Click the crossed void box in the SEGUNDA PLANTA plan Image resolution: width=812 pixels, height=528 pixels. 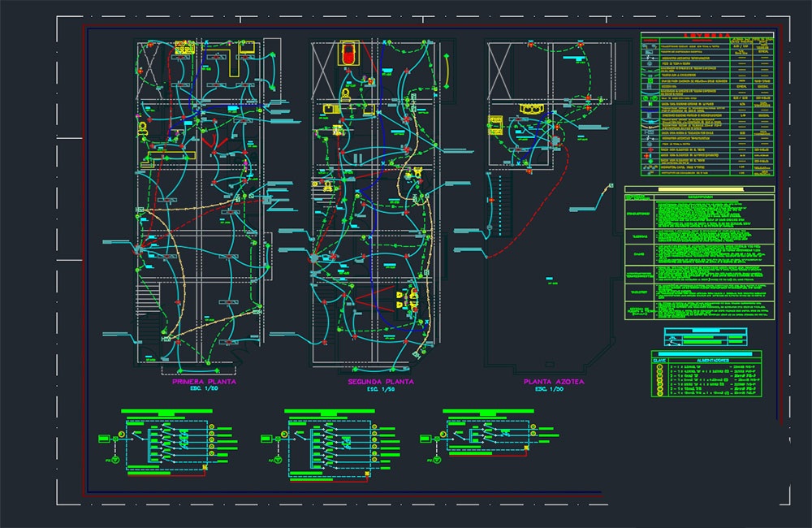pyautogui.click(x=324, y=71)
